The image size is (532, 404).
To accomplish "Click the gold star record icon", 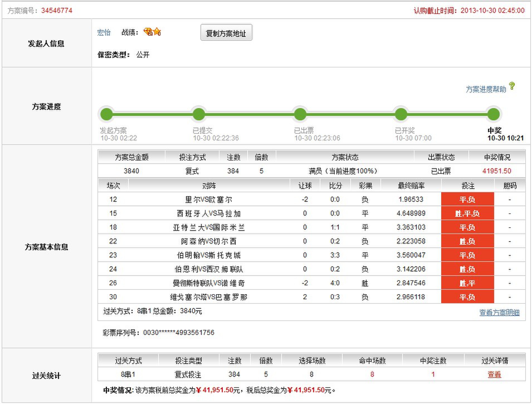I will click(x=157, y=32).
